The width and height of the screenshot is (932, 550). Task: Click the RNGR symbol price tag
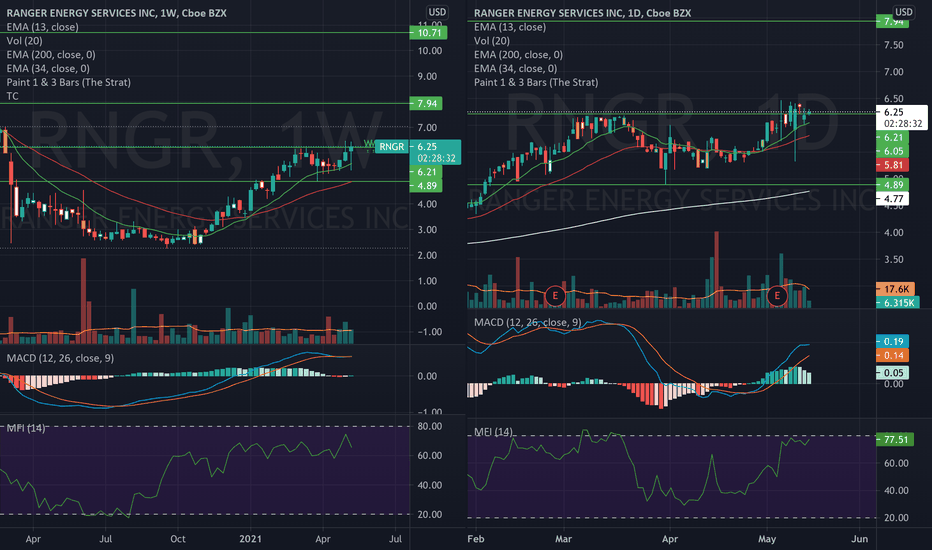392,146
